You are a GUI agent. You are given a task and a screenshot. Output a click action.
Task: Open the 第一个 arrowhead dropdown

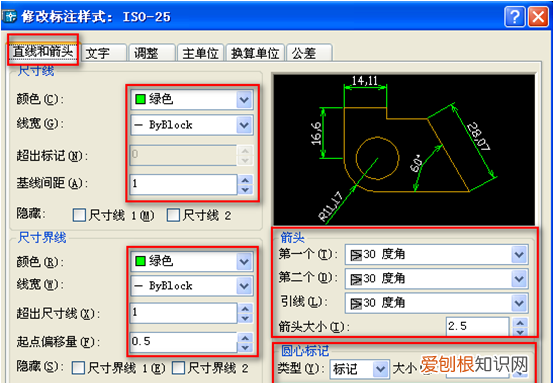519,254
